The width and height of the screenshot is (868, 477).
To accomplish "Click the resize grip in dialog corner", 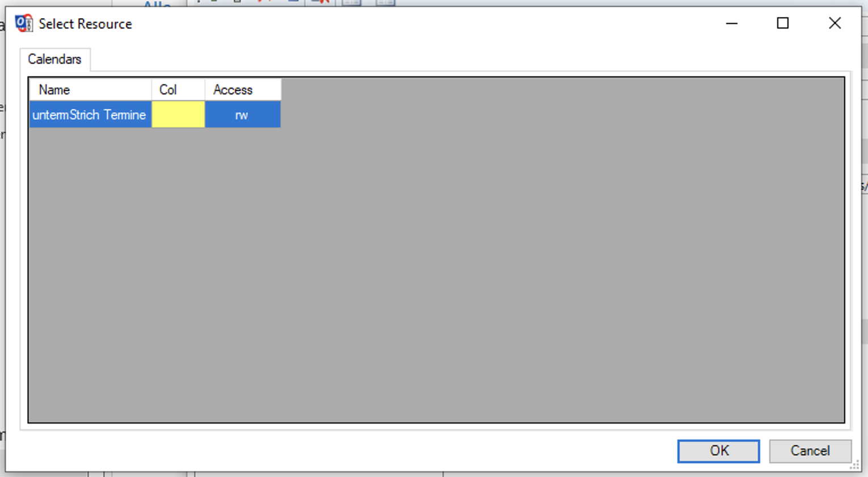I will tap(855, 466).
